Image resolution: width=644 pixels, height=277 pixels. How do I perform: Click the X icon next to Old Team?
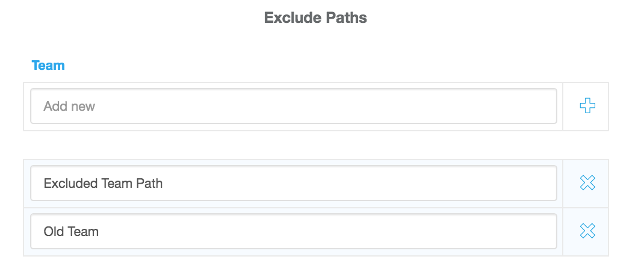(587, 231)
